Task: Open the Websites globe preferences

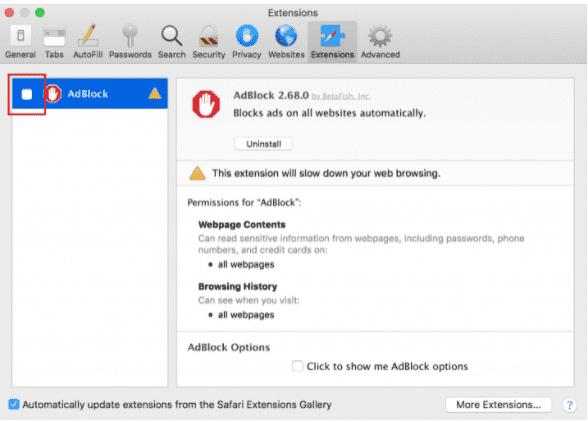Action: click(286, 42)
